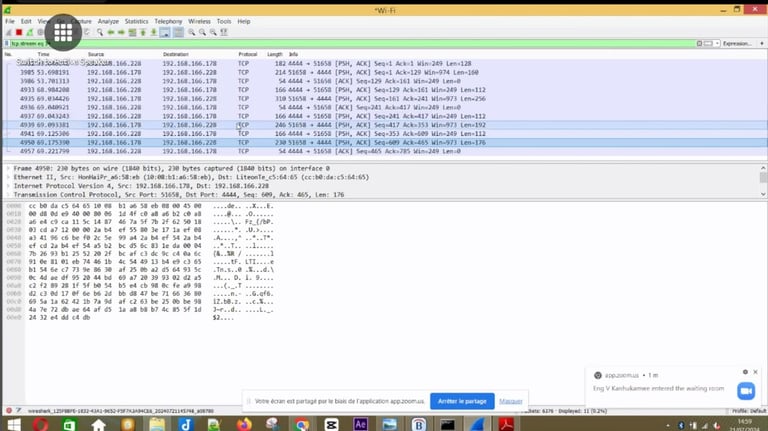Open the Tools menu

point(224,22)
